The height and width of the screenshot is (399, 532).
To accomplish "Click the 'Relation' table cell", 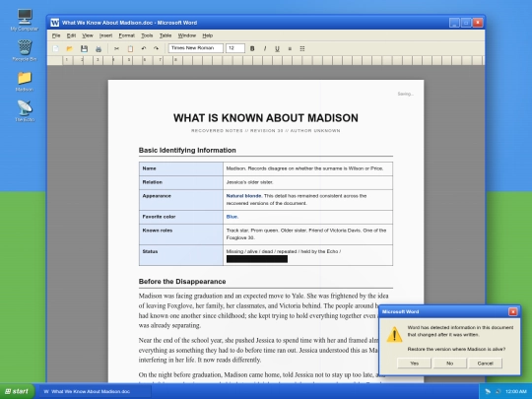I will tap(181, 182).
